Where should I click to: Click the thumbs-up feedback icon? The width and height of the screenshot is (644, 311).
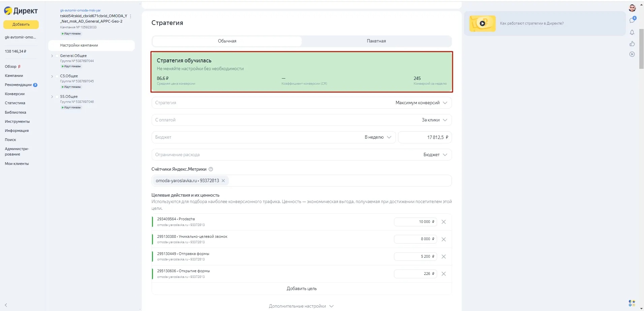632,44
